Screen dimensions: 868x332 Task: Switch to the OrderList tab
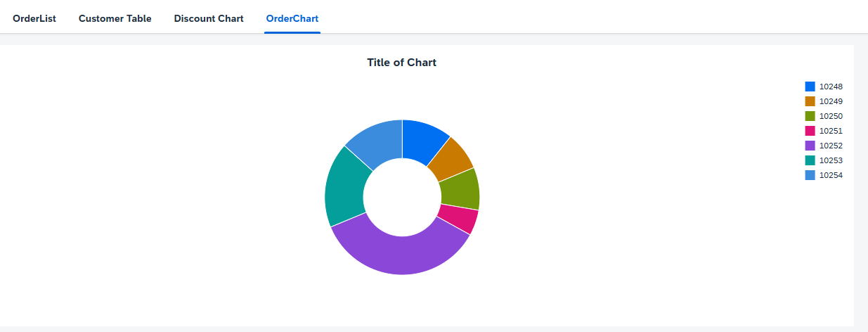pos(34,19)
